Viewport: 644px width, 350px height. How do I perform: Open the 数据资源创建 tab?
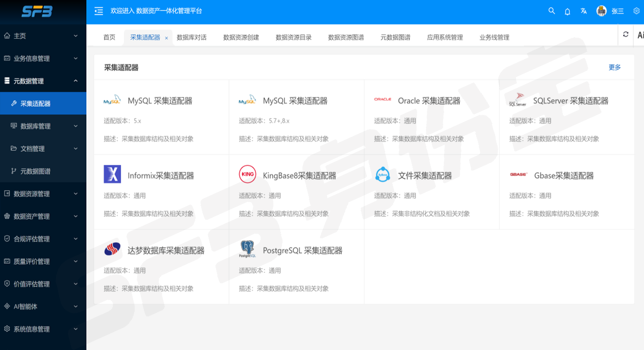click(241, 37)
